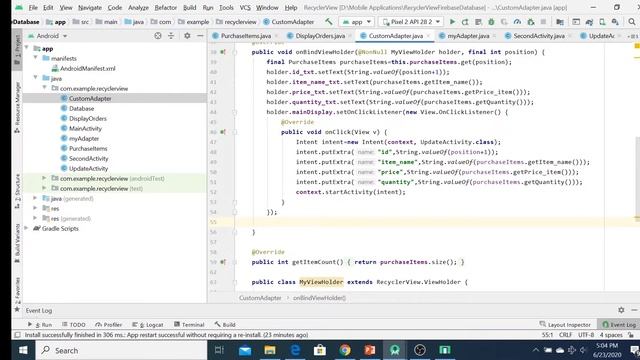Open the Refactor menu
640x360 pixels.
[165, 7]
